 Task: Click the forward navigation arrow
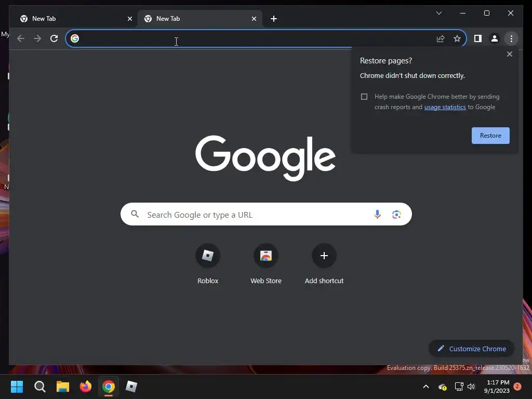pos(37,38)
